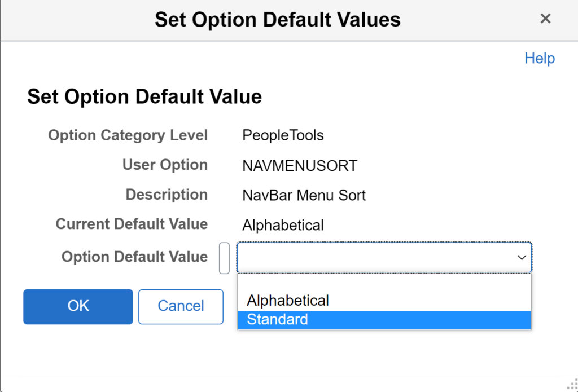Select Standard from the dropdown list
Screen dimensions: 578x392
pos(278,320)
